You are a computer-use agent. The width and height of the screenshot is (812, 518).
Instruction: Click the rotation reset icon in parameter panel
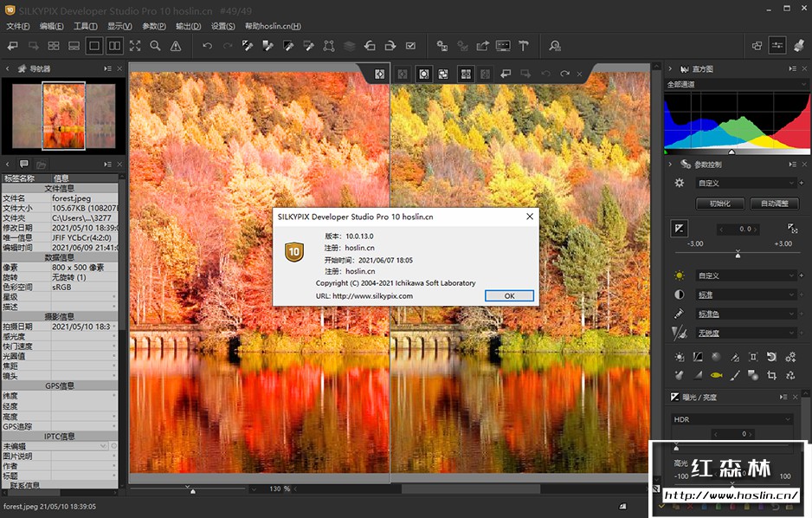coord(771,357)
